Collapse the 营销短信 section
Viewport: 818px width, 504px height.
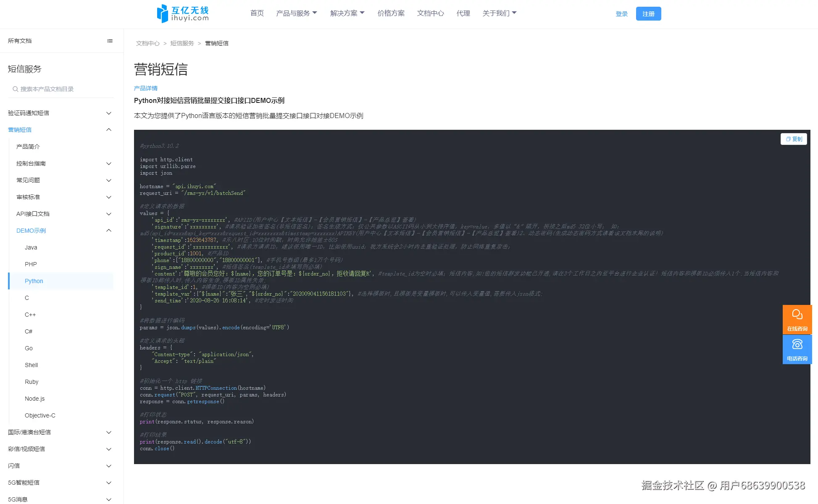pyautogui.click(x=109, y=129)
